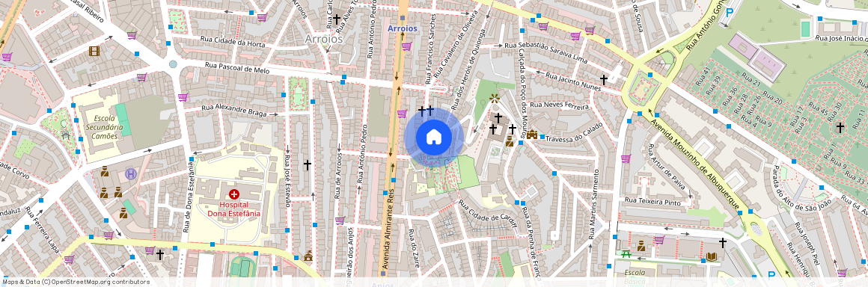This screenshot has width=868, height=287.
Task: Click the Rua Teixeira Pinto label
Action: click(x=652, y=202)
